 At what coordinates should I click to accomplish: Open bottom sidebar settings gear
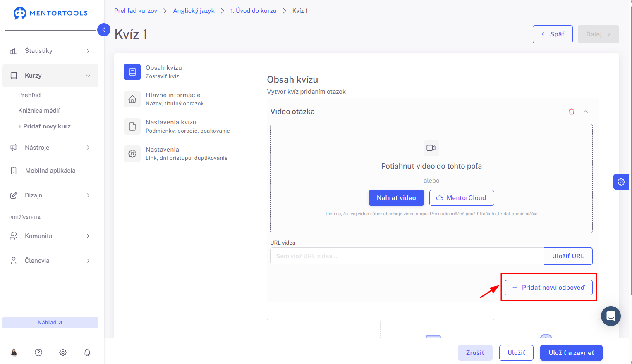click(x=63, y=352)
